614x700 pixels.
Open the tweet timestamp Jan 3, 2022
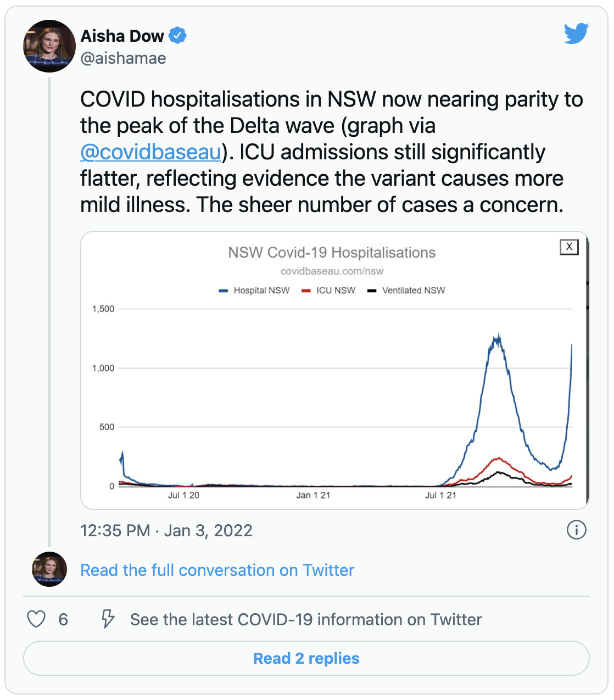[166, 531]
